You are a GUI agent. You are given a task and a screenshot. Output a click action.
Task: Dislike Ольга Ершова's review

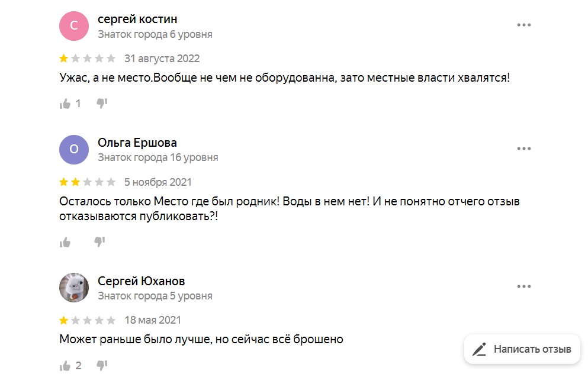(x=100, y=241)
